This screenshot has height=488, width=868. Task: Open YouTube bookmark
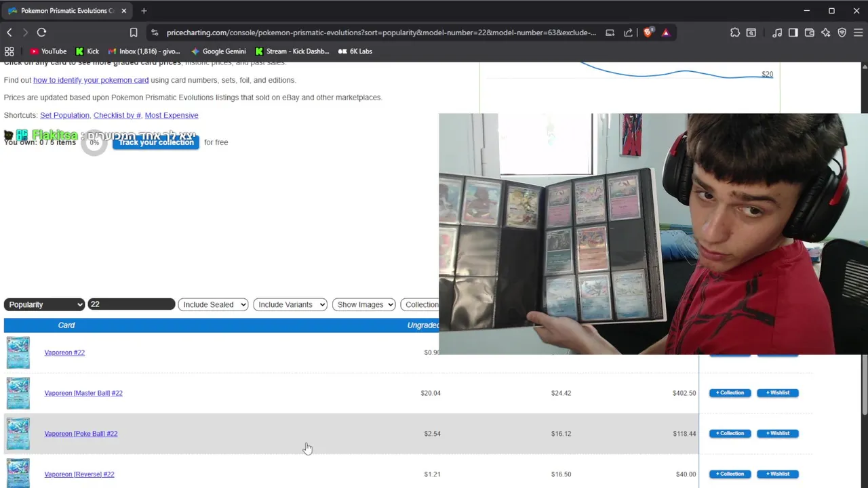pyautogui.click(x=48, y=52)
